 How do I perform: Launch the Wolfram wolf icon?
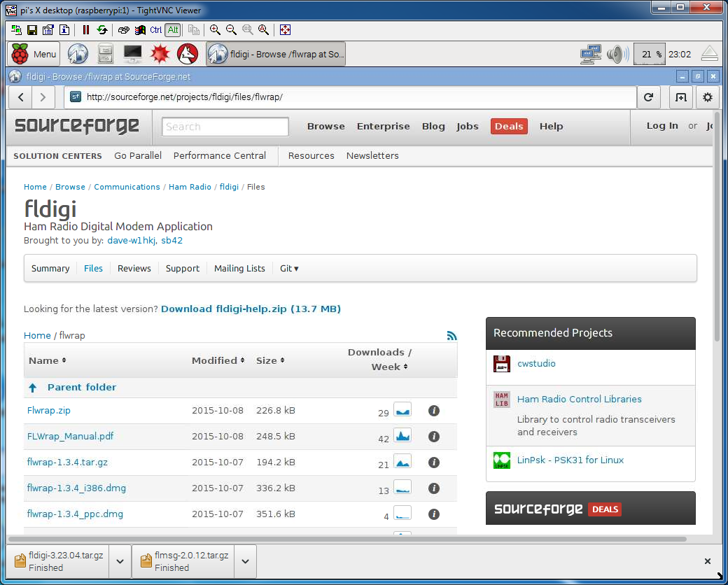point(188,55)
